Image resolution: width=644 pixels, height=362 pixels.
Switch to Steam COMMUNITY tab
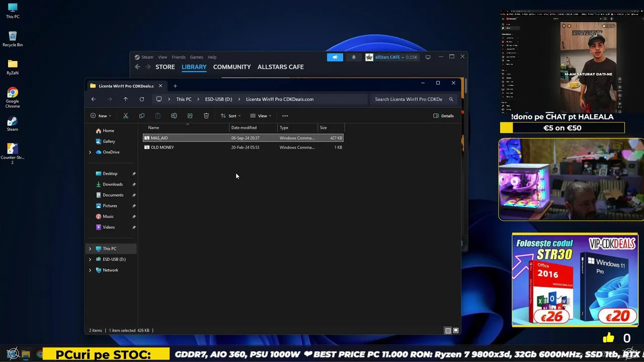click(232, 67)
